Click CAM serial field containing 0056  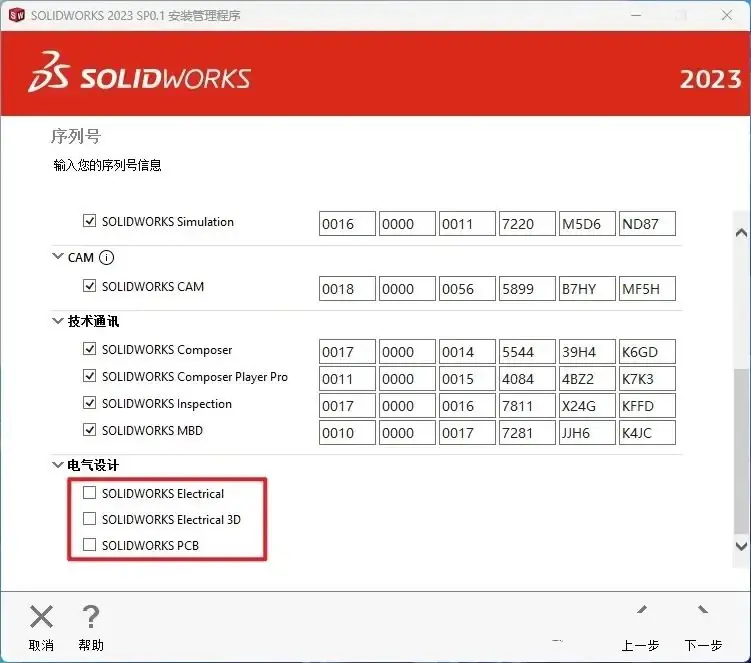(x=467, y=289)
